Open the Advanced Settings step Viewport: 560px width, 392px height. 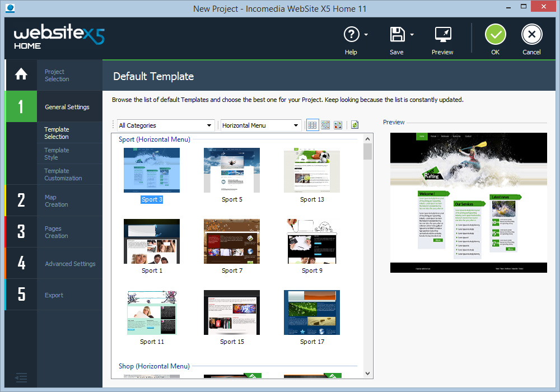tap(71, 264)
